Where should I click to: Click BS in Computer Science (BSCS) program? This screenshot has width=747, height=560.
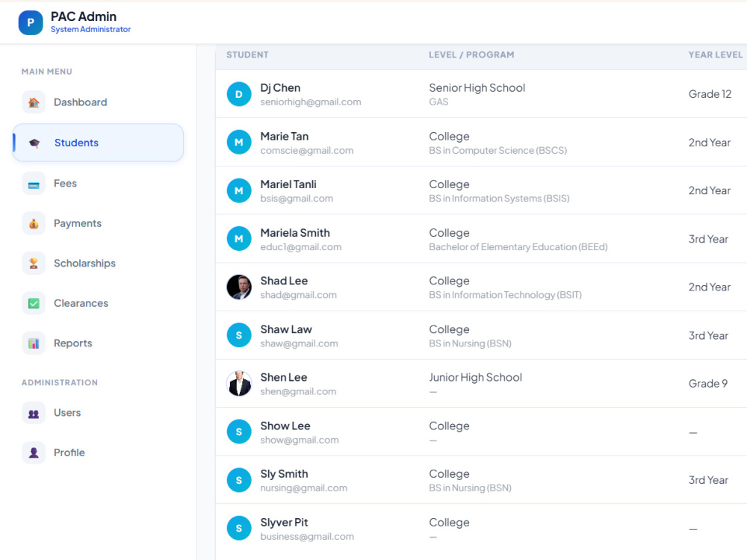(498, 151)
